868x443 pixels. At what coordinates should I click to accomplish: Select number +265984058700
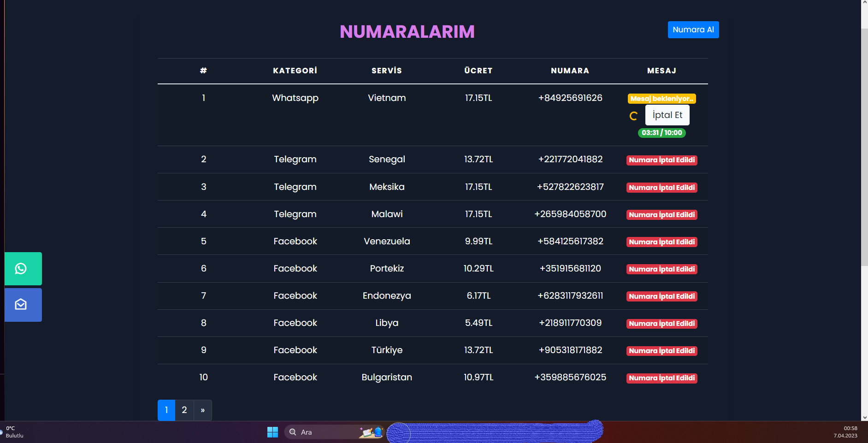[x=570, y=214]
